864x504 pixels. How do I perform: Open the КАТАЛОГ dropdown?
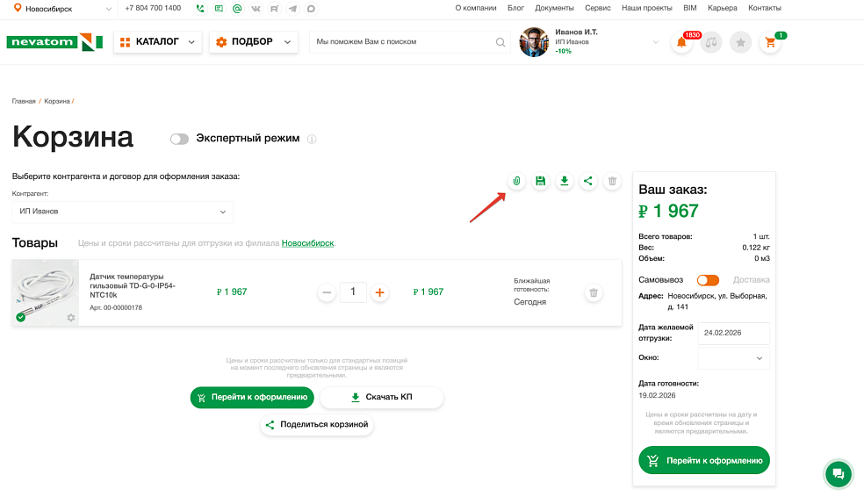[158, 42]
